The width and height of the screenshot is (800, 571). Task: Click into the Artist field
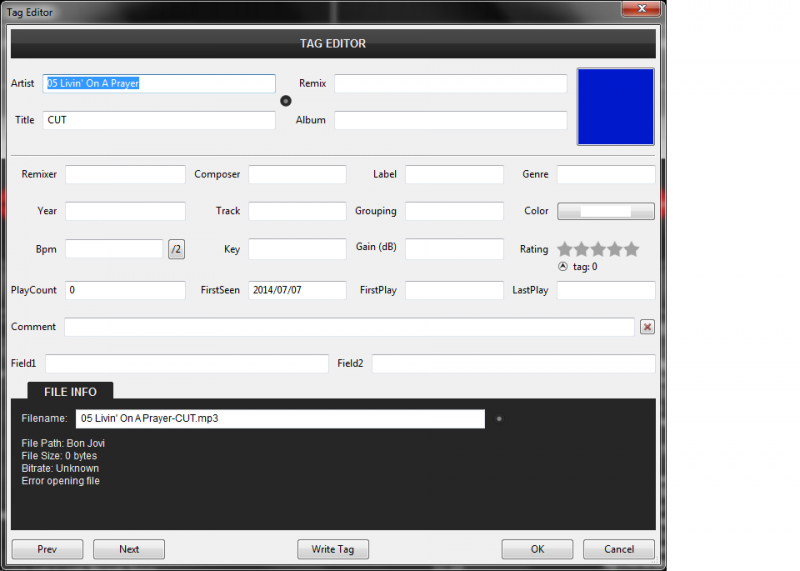point(159,83)
